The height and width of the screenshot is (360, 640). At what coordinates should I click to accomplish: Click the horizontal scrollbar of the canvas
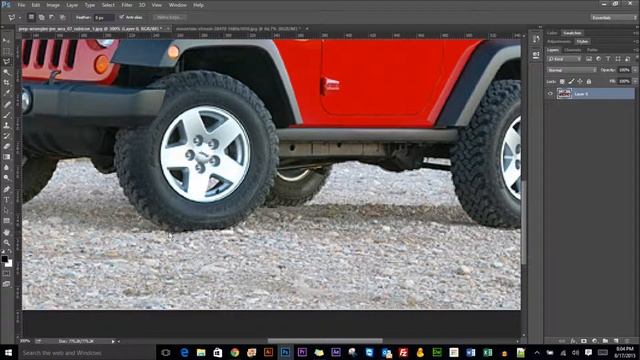[x=325, y=341]
